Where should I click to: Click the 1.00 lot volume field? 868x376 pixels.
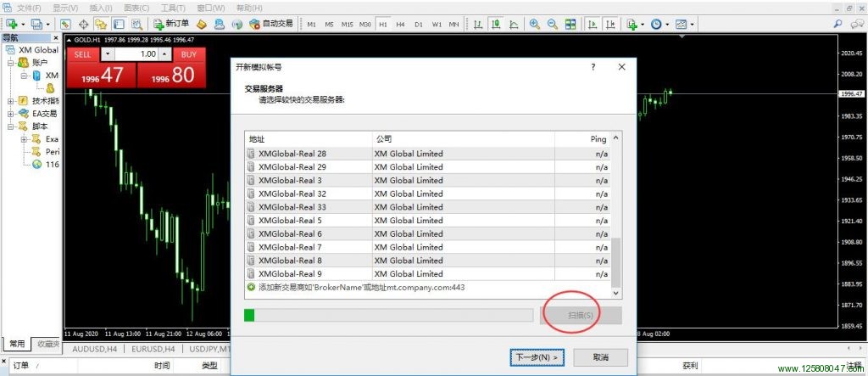click(x=136, y=54)
